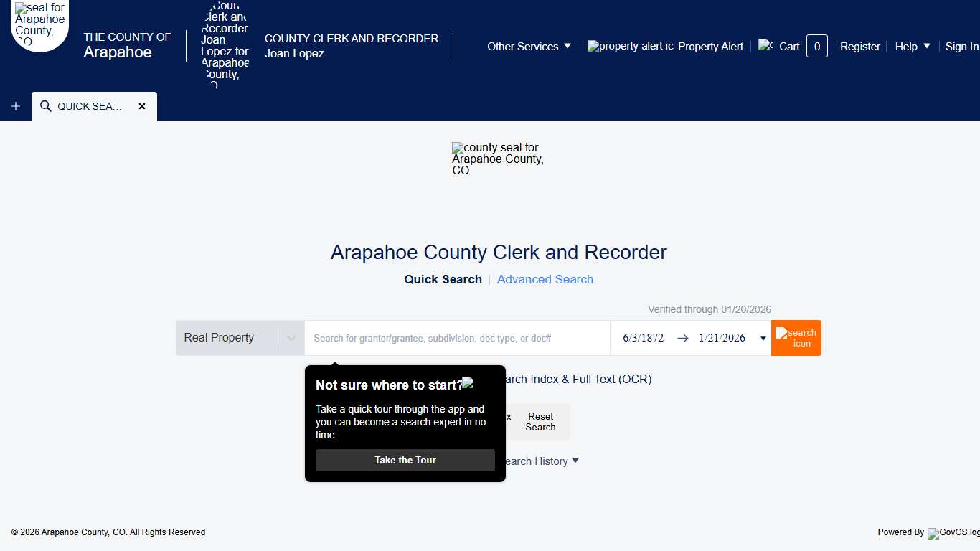
Task: Close the Quick Search tab
Action: pyautogui.click(x=142, y=106)
